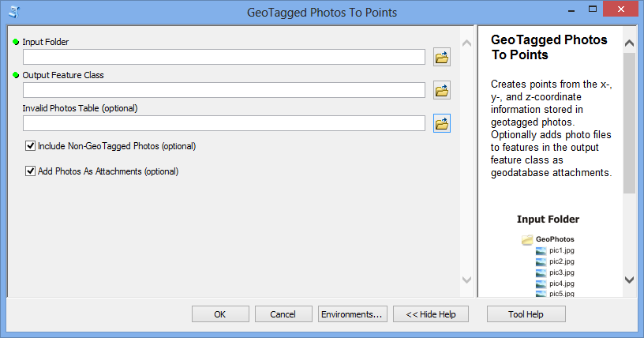Browse for Invalid Photos Table
This screenshot has width=644, height=338.
tap(441, 123)
